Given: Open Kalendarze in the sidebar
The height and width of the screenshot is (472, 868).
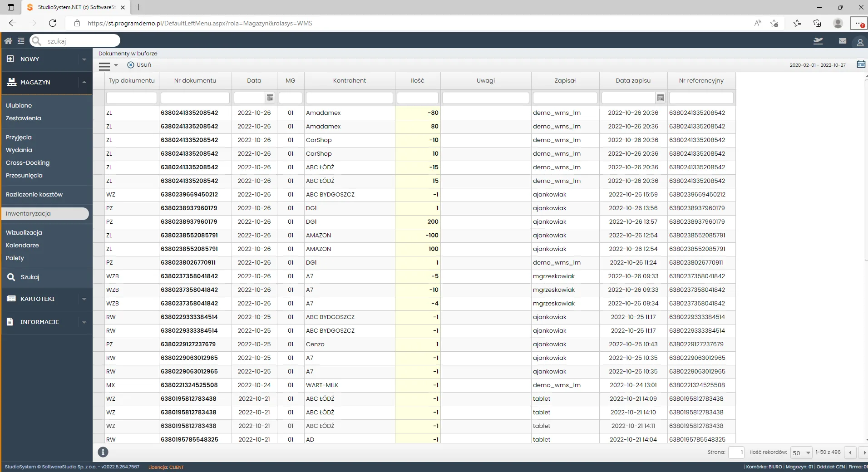Looking at the screenshot, I should click(x=22, y=245).
